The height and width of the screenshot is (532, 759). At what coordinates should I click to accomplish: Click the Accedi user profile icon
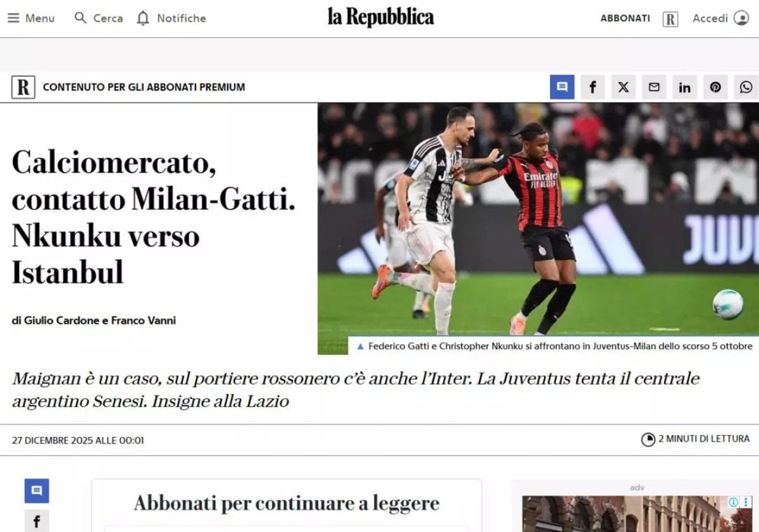pyautogui.click(x=741, y=18)
